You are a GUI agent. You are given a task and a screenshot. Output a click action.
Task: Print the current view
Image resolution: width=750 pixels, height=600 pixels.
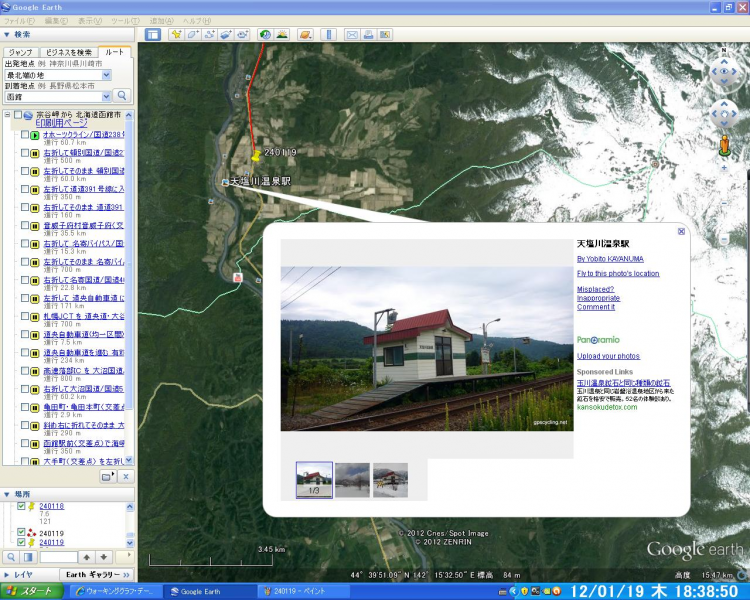[368, 34]
